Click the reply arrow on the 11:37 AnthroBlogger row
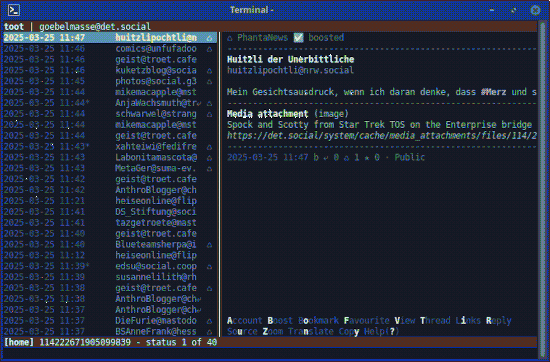550x362 pixels. coord(199,310)
